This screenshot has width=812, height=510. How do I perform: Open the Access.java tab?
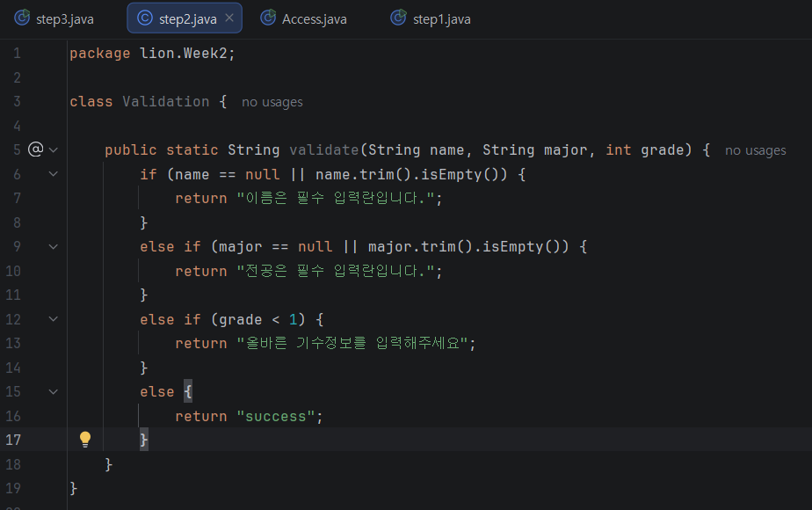click(304, 18)
